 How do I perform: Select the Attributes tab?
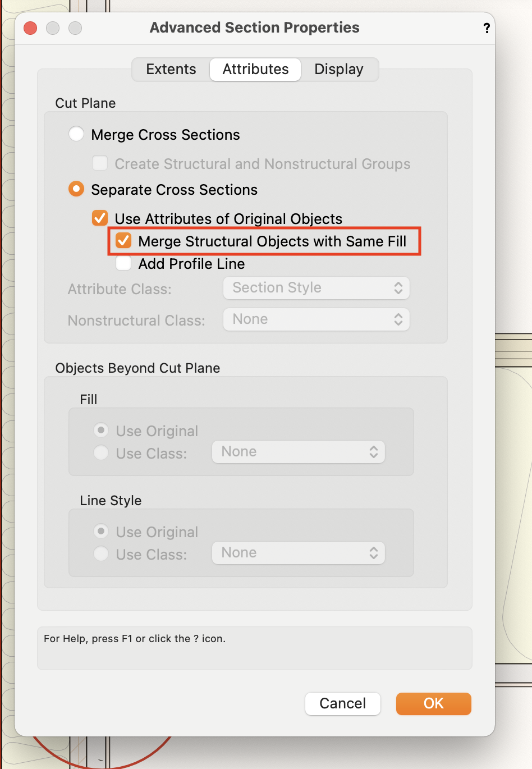255,70
